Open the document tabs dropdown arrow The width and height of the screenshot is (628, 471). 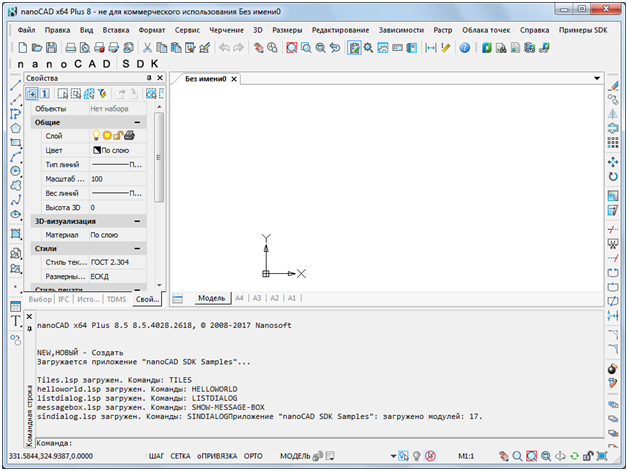[x=597, y=78]
